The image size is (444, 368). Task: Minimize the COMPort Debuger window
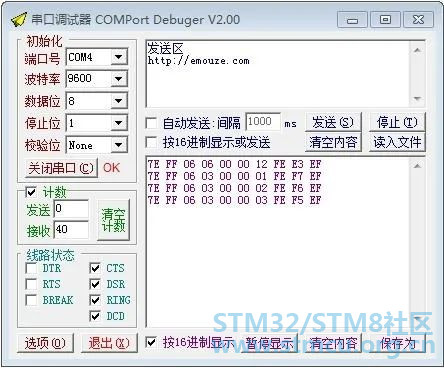[352, 20]
